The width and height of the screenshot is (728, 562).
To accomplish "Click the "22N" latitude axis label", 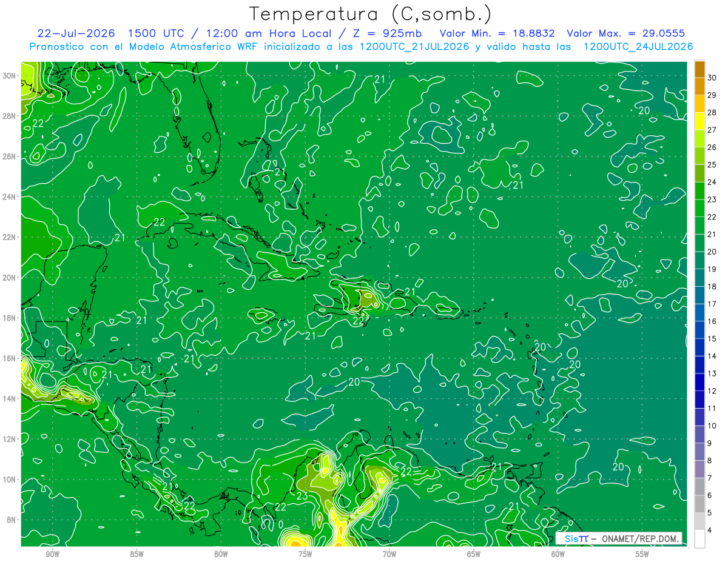I will 10,237.
